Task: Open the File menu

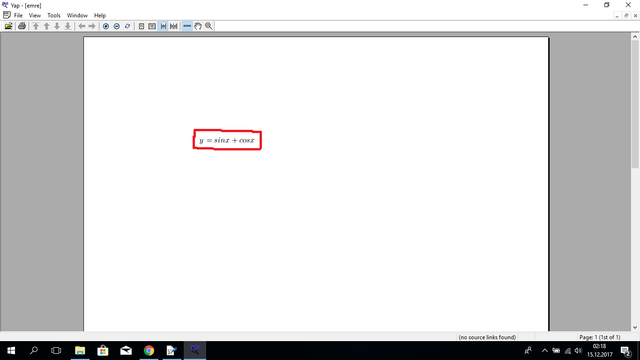Action: (18, 16)
